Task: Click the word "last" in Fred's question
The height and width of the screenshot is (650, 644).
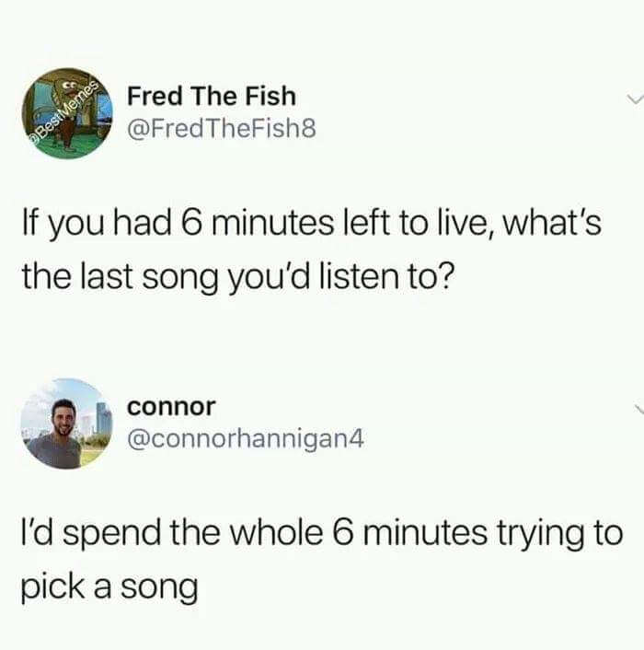Action: [106, 277]
